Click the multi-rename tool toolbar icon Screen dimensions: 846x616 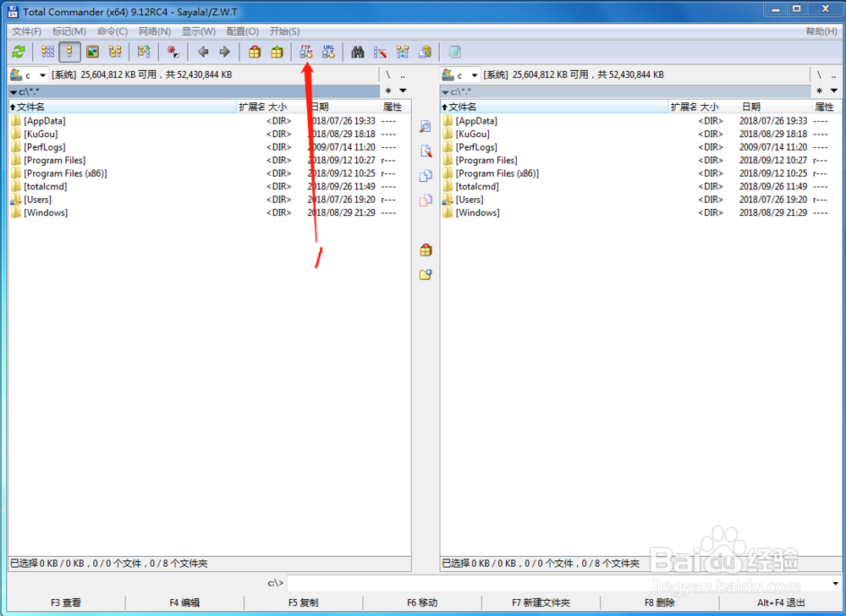coord(380,52)
